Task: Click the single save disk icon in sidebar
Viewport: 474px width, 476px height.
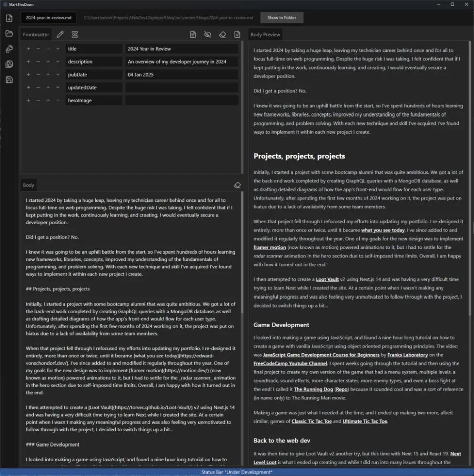Action: [x=9, y=80]
